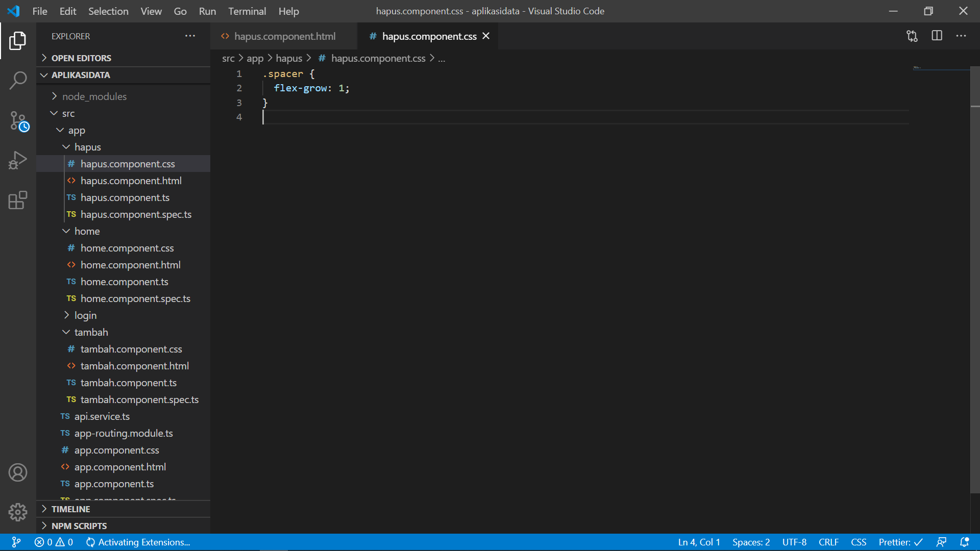980x551 pixels.
Task: Select tambah.component.html in Explorer
Action: point(135,365)
